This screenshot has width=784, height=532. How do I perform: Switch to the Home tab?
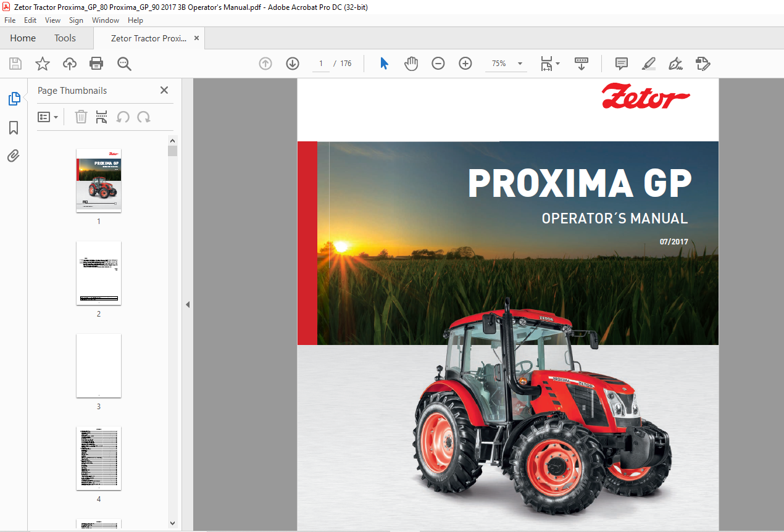click(23, 38)
